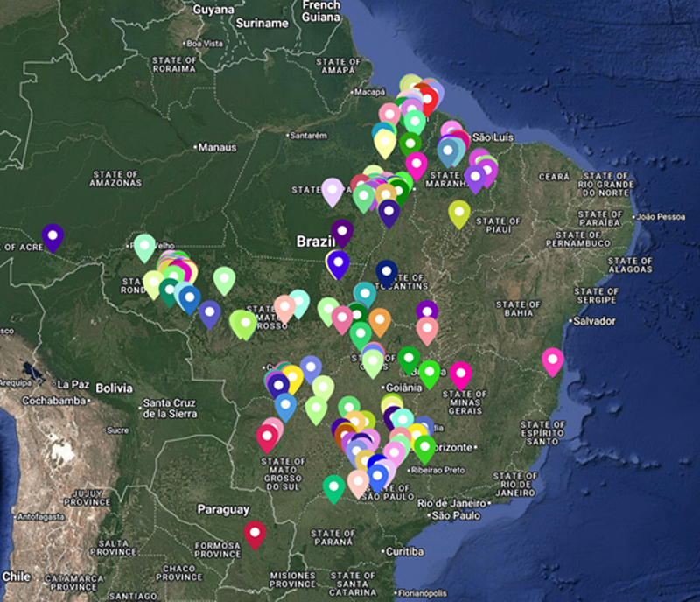Click the lavender pin south of Santarém
Screen dimensions: 700x602
click(332, 189)
